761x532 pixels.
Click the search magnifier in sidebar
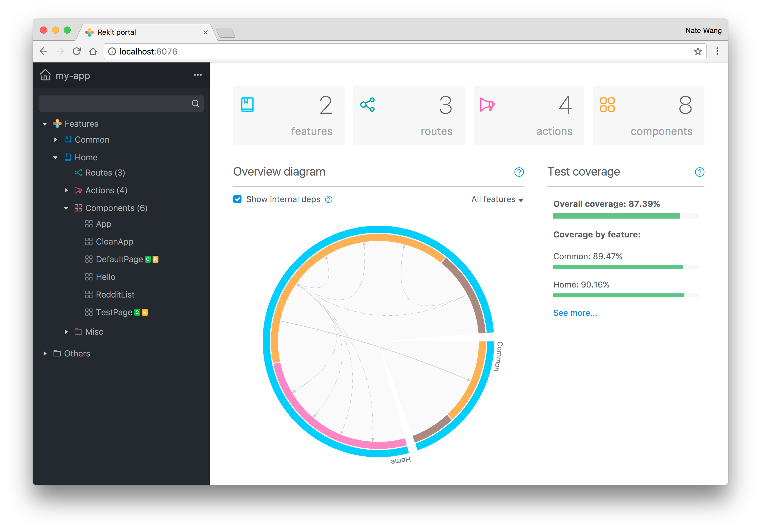click(196, 103)
